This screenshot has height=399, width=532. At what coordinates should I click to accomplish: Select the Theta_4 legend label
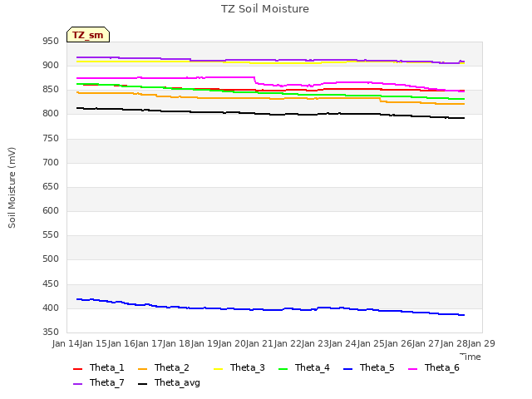(313, 367)
